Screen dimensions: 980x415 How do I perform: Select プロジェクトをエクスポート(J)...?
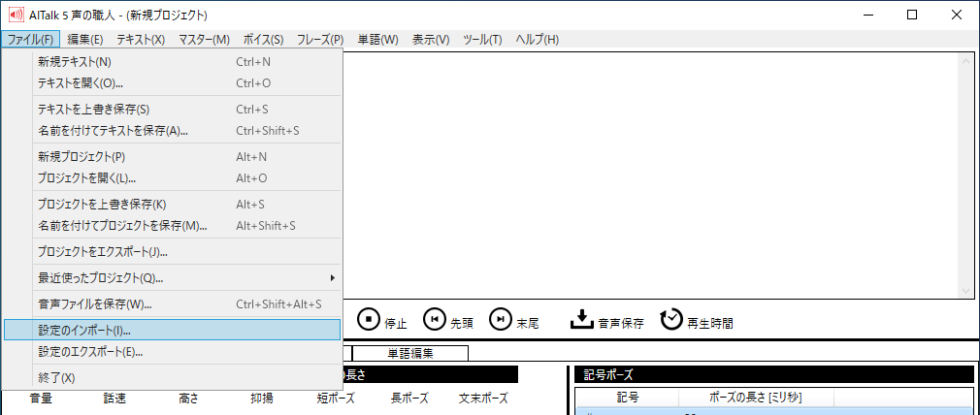(x=172, y=252)
